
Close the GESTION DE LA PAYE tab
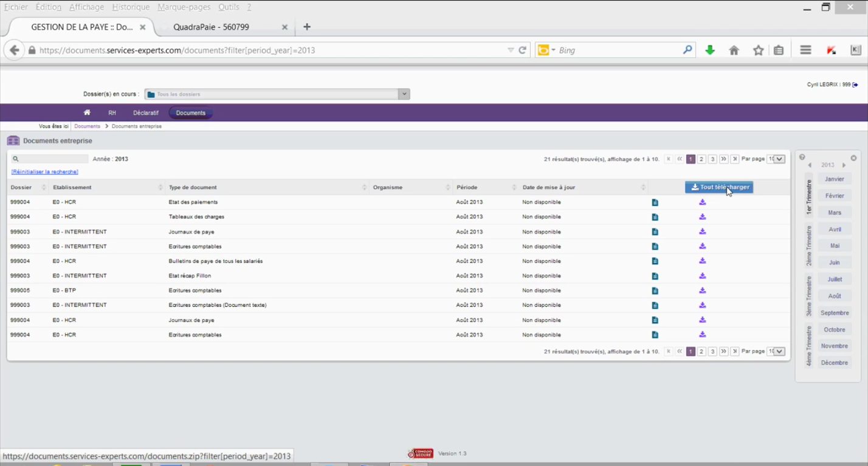click(143, 27)
